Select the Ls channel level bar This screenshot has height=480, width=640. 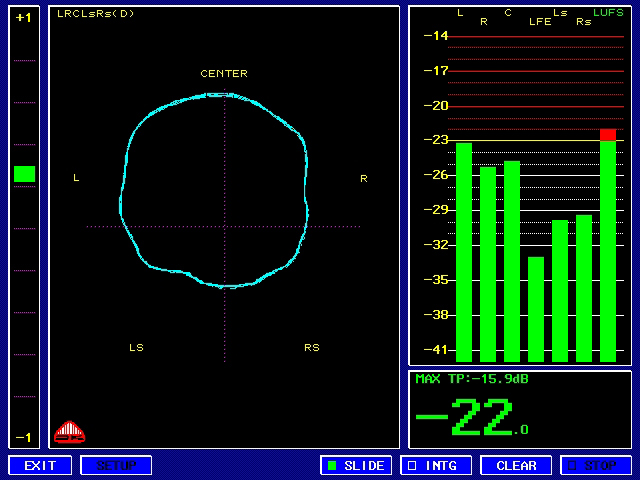560,291
